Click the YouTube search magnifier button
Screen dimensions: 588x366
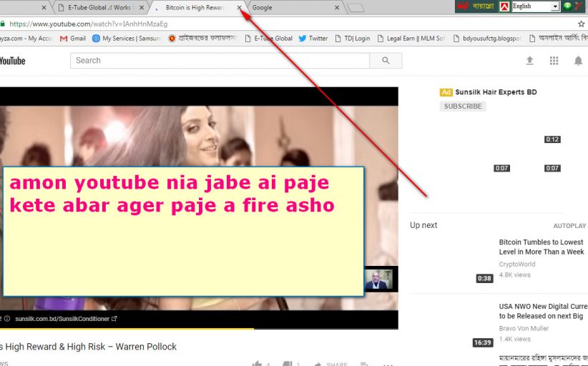pyautogui.click(x=386, y=61)
